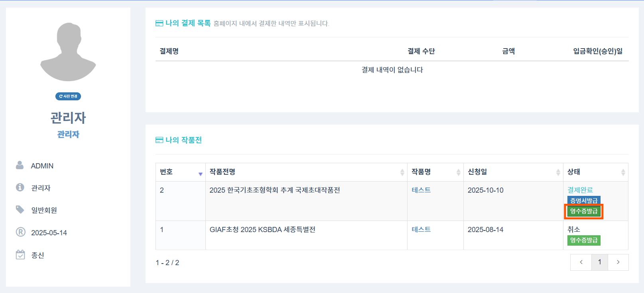Sort by 신청일 column sort arrows
The width and height of the screenshot is (644, 293).
click(558, 172)
